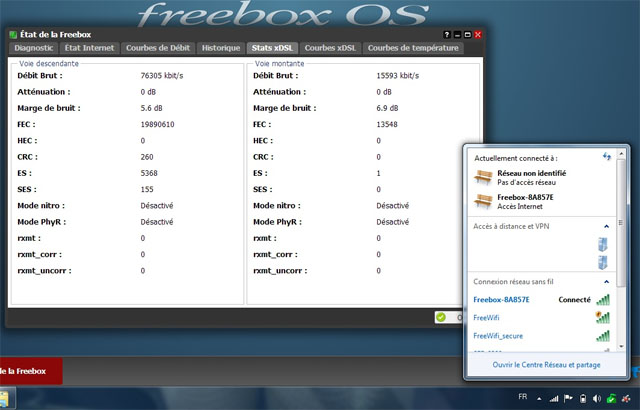Click the FreeWifi_secure signal bars icon
The height and width of the screenshot is (410, 640).
point(603,336)
